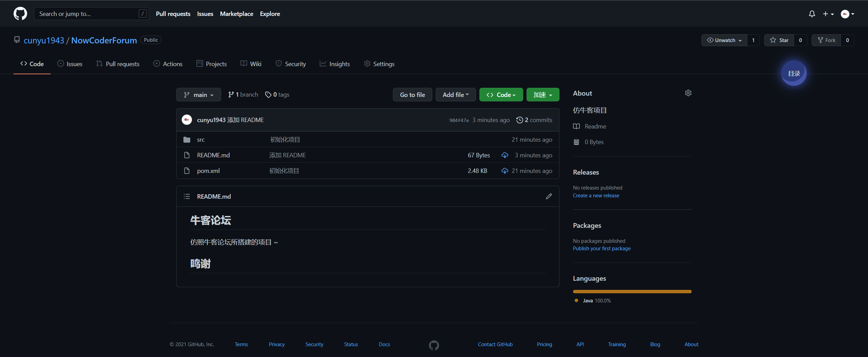This screenshot has height=357, width=868.
Task: Open the Pricing footer link
Action: (545, 344)
